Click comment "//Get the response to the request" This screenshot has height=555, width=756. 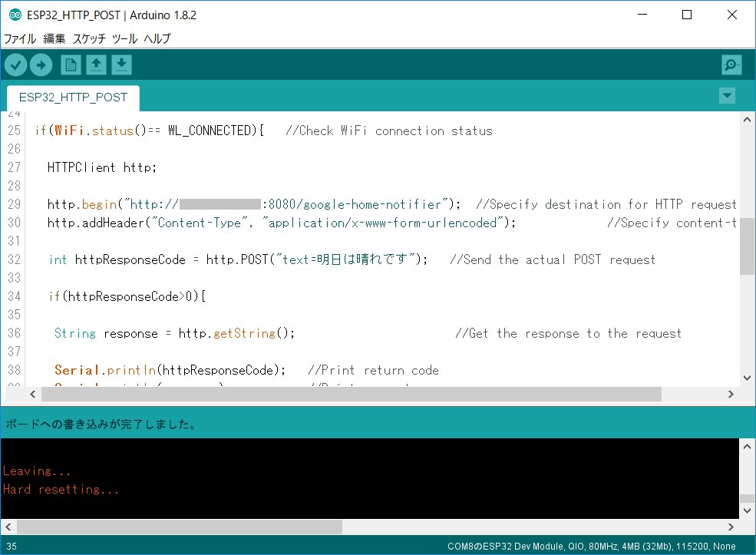point(569,333)
